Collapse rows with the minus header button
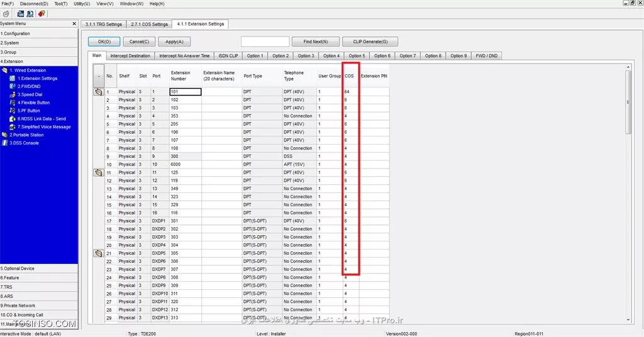 (99, 76)
